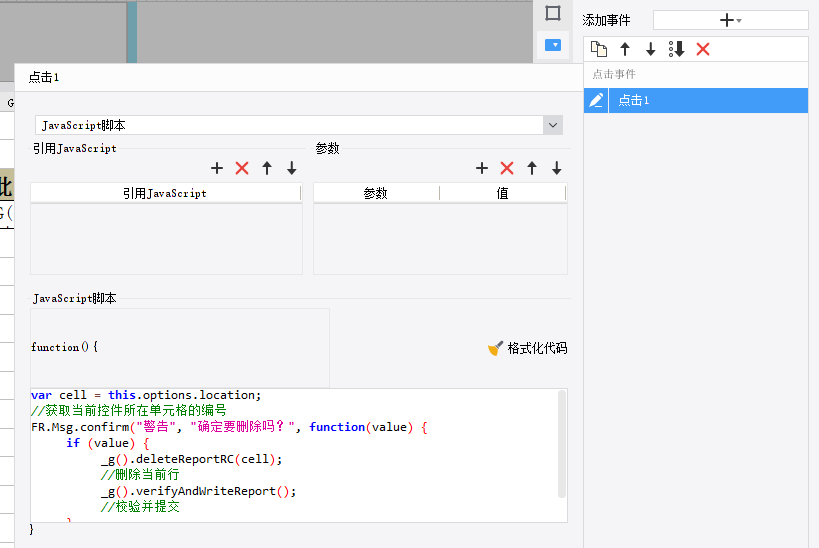Click the copy event icon in event toolbar

(x=599, y=49)
